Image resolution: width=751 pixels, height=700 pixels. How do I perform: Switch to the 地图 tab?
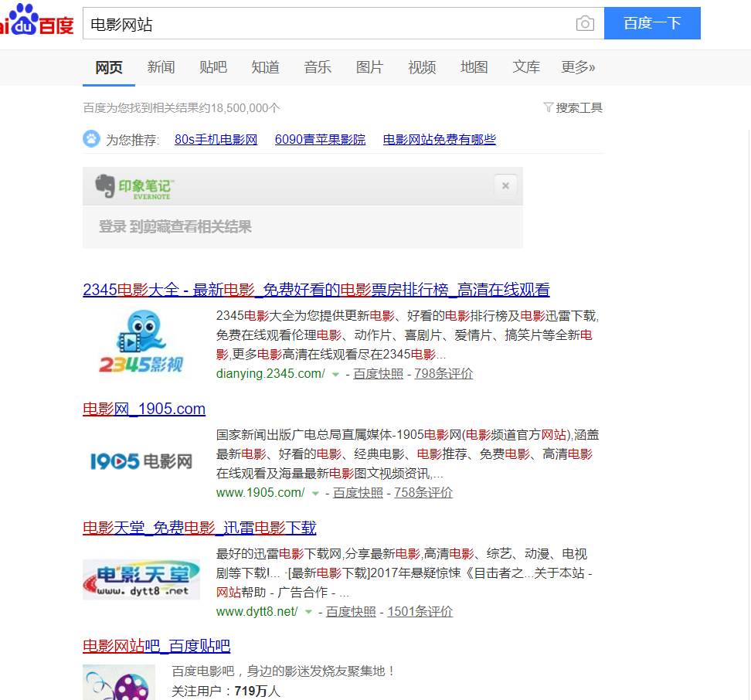(x=474, y=67)
